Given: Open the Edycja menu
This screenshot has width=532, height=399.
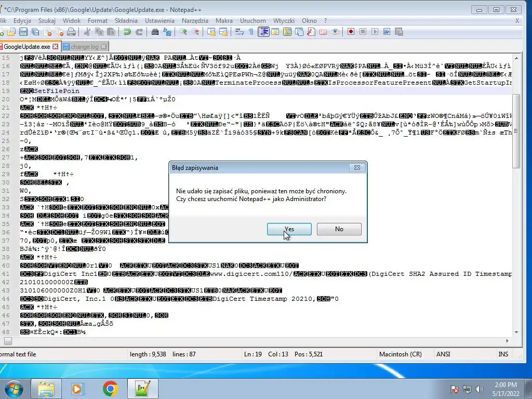Looking at the screenshot, I should pos(22,21).
